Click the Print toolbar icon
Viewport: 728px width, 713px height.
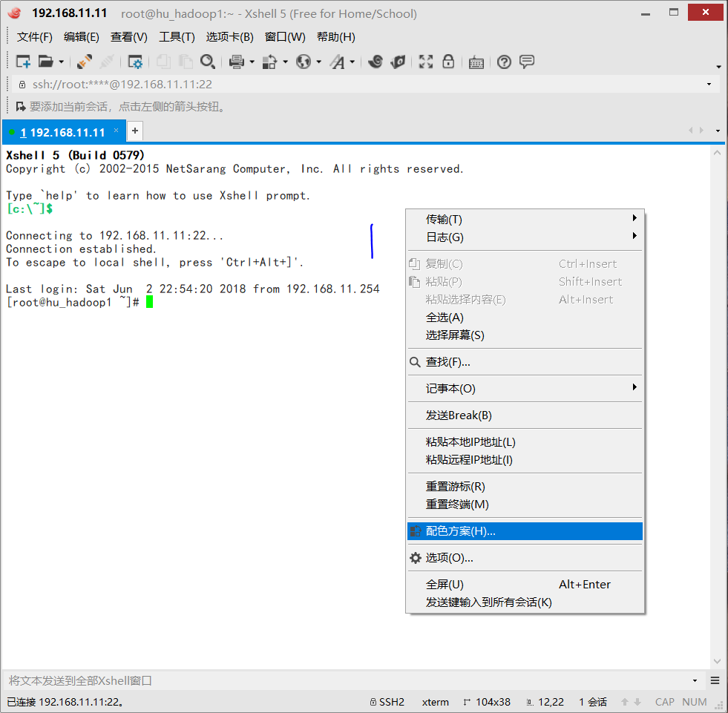(237, 62)
